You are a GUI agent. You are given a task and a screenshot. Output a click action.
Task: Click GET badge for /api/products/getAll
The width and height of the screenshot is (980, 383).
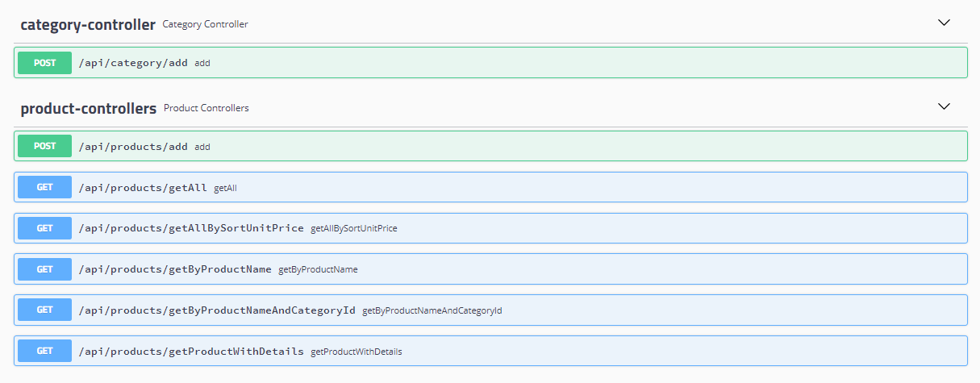click(x=45, y=187)
